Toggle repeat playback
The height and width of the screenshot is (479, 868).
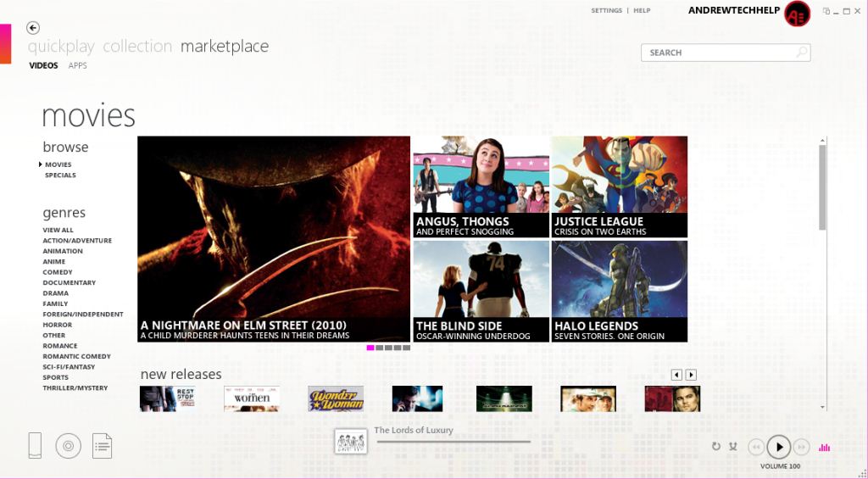715,446
